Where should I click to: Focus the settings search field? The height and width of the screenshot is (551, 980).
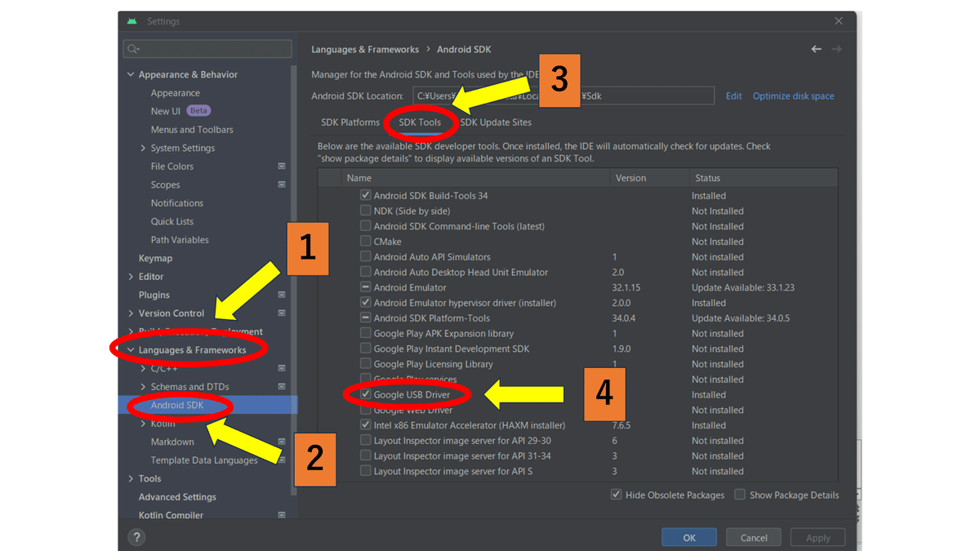207,49
